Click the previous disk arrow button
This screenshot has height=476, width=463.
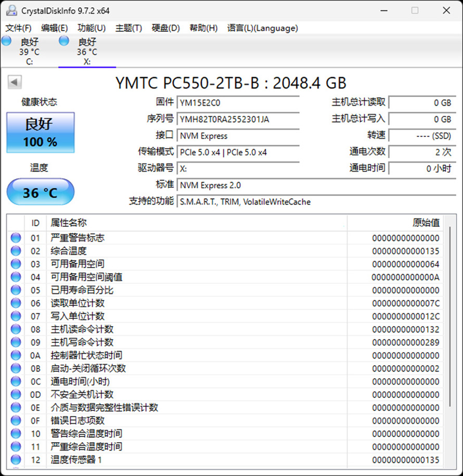coord(15,82)
